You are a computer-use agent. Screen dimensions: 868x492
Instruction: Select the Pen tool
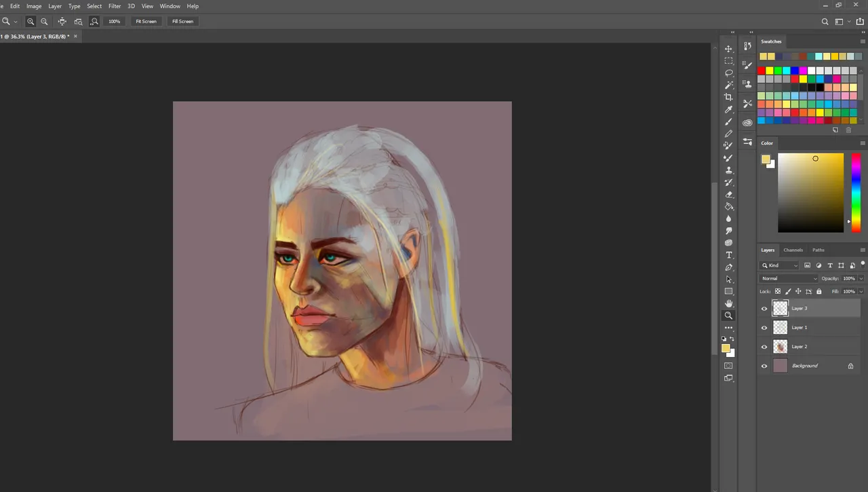point(729,267)
